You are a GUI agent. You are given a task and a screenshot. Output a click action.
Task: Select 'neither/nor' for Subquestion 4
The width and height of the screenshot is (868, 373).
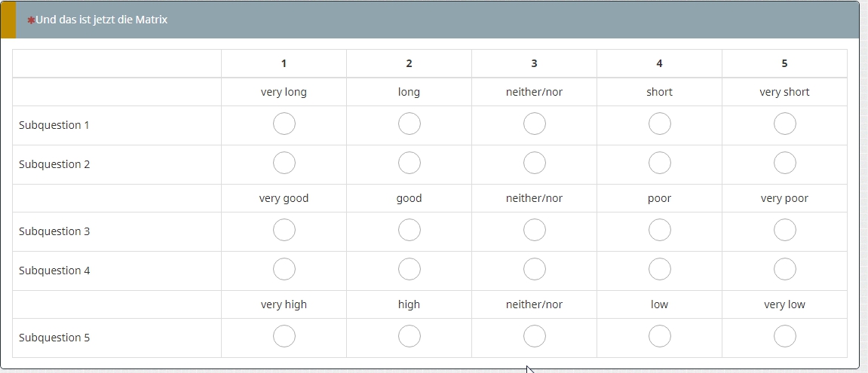tap(534, 270)
